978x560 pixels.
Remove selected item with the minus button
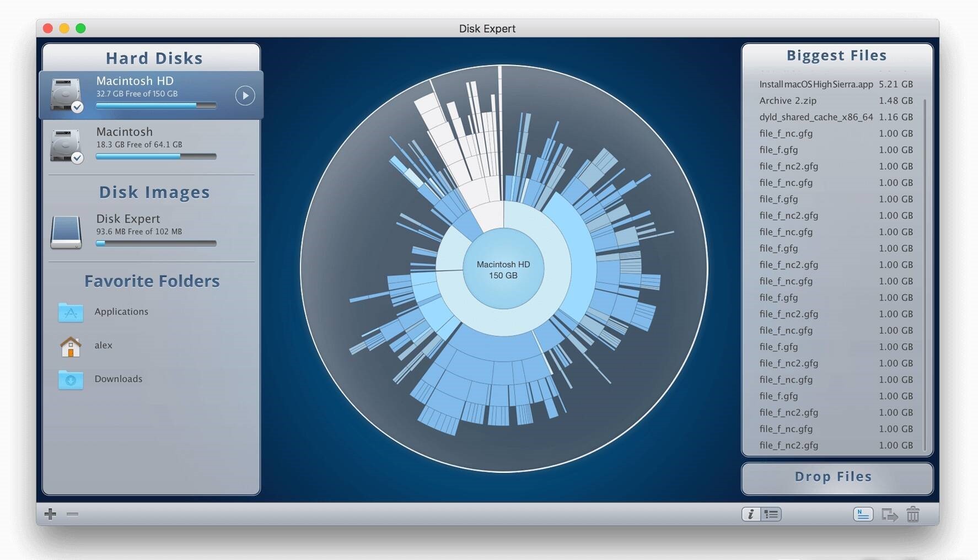pos(71,514)
